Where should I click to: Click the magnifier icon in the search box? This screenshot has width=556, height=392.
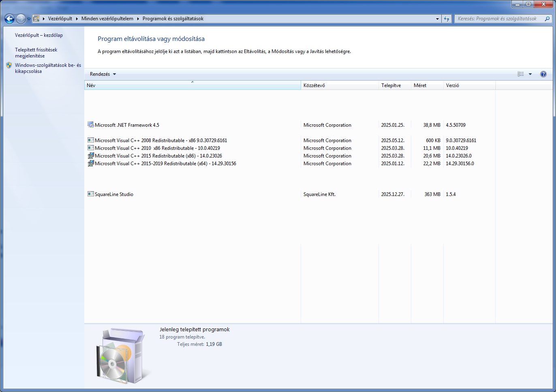click(547, 19)
